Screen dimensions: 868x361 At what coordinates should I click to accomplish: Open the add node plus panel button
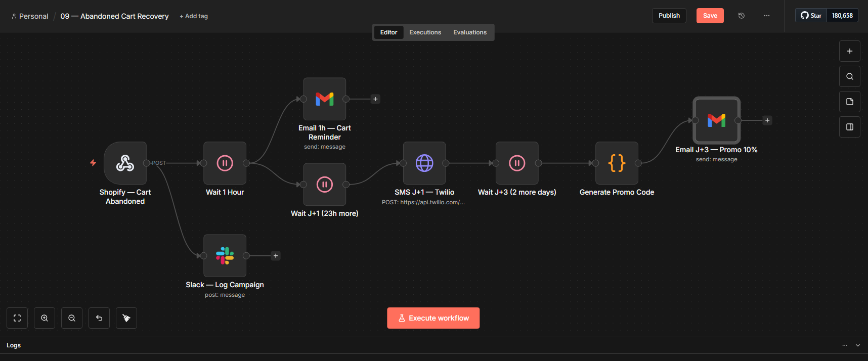click(x=850, y=51)
